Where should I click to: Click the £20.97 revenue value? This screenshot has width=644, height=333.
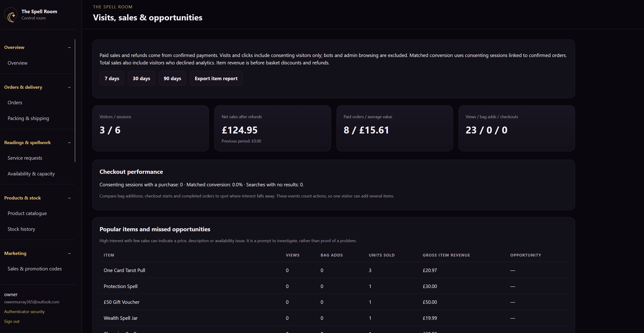(430, 270)
